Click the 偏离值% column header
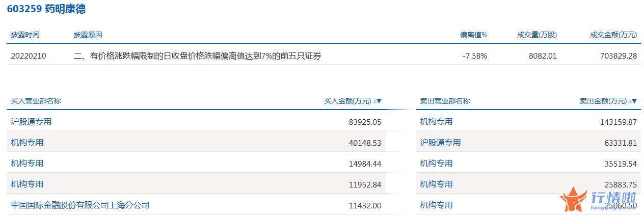This screenshot has height=215, width=644. (x=474, y=35)
